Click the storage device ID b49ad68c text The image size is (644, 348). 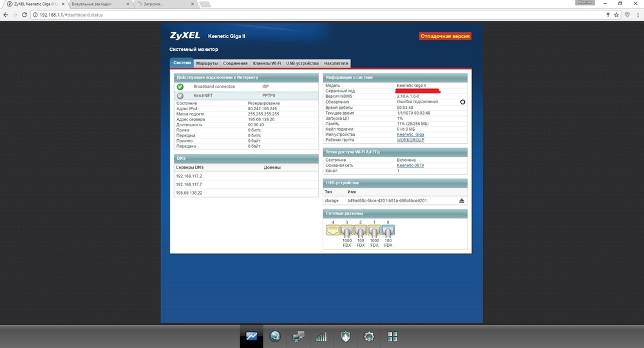point(388,201)
